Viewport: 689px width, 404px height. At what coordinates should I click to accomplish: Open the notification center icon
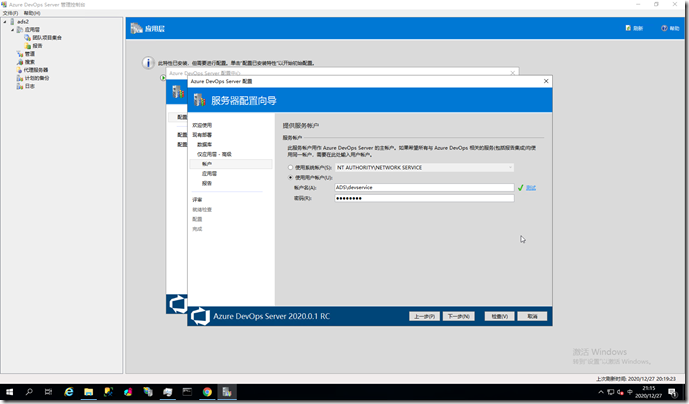click(x=672, y=392)
